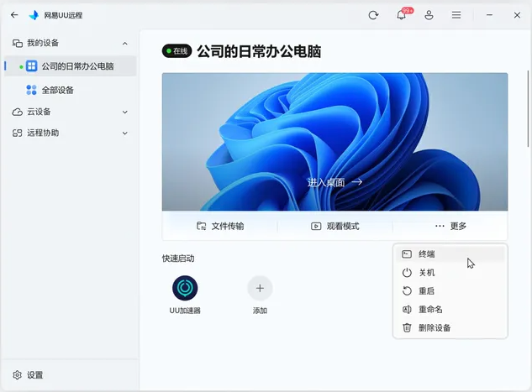532x392 pixels.
Task: Refresh using the circular arrow icon
Action: click(373, 15)
